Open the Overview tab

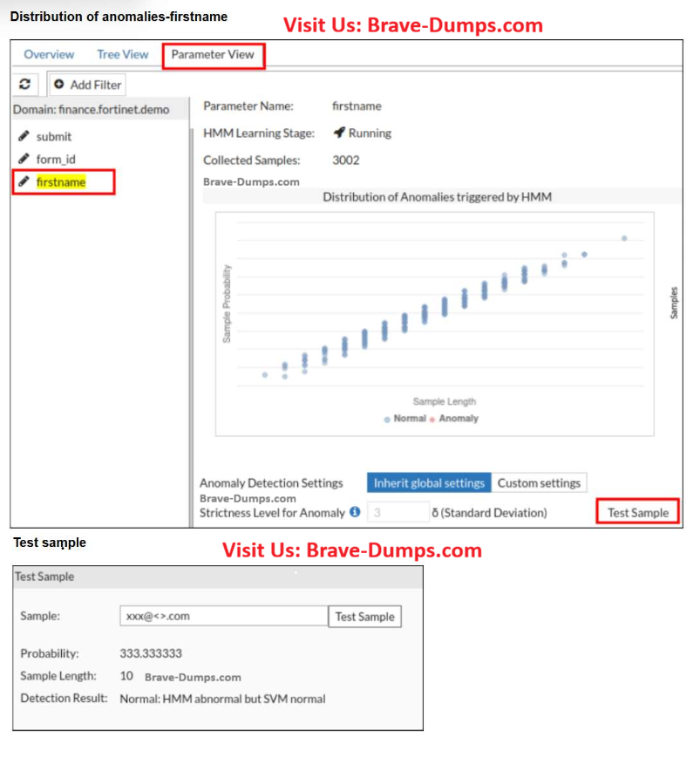pos(49,54)
